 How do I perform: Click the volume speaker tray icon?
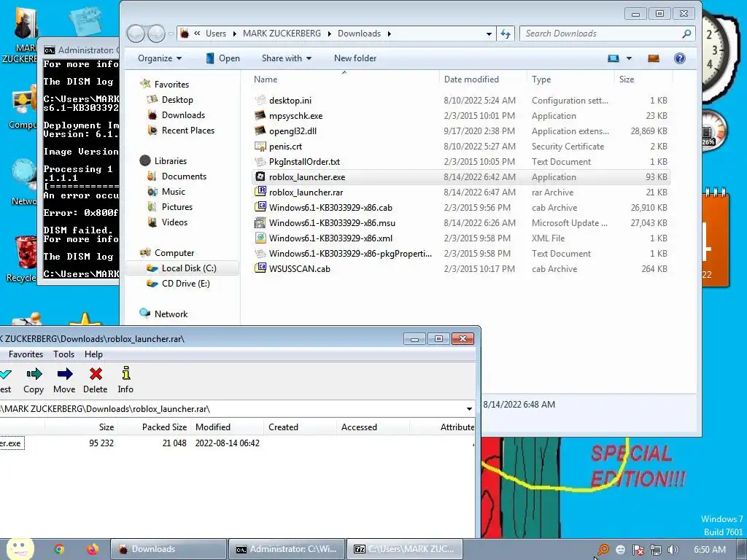(673, 550)
